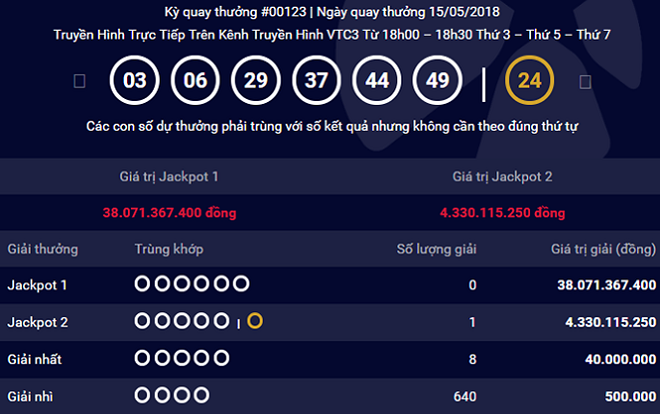
Task: Click the red 38.071.367.400 đồng amount
Action: 164,213
